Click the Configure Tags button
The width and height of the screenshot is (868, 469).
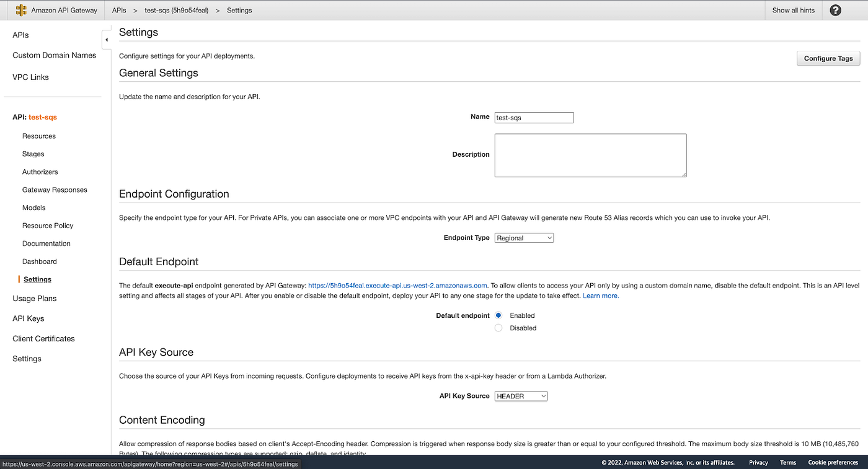pos(828,58)
